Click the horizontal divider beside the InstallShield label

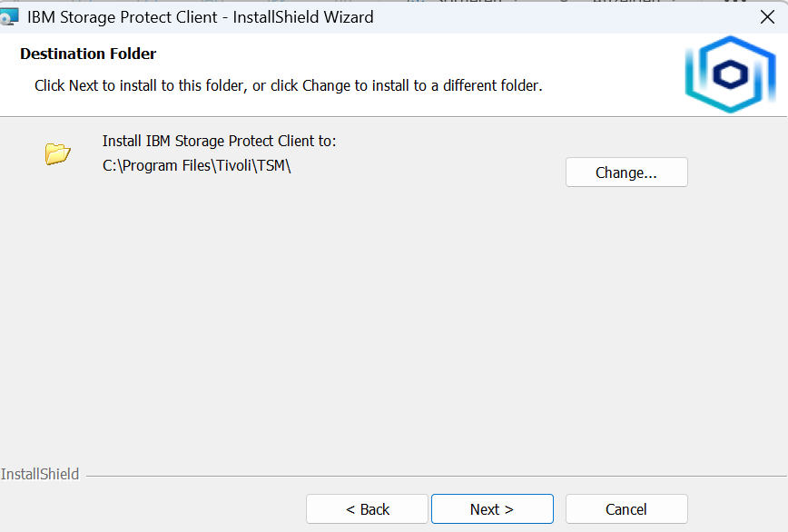(436, 476)
